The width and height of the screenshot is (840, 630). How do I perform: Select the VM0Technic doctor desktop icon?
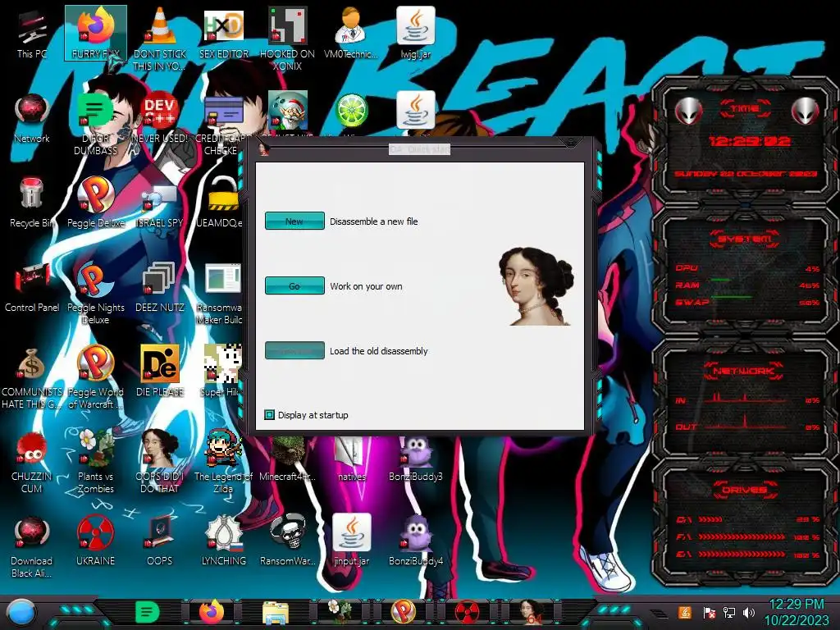point(351,33)
